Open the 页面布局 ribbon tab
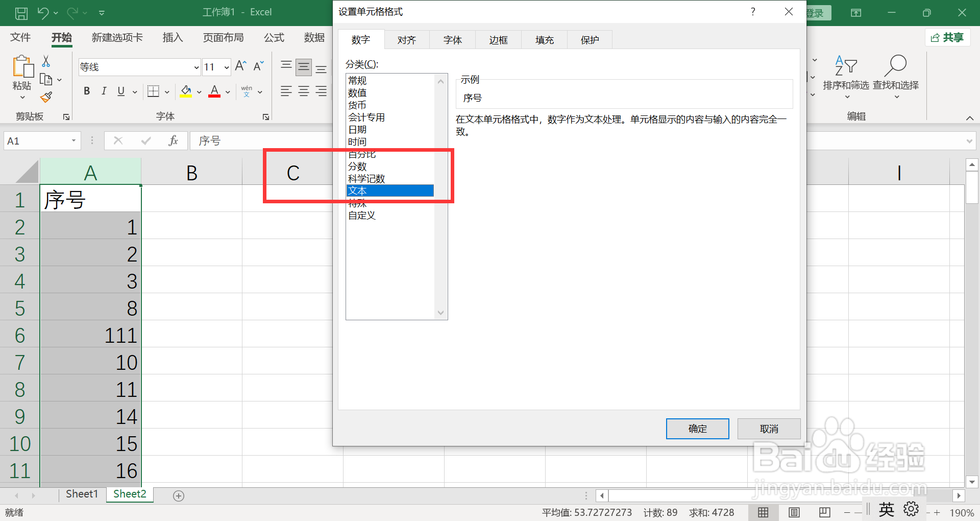The image size is (980, 521). coord(223,37)
